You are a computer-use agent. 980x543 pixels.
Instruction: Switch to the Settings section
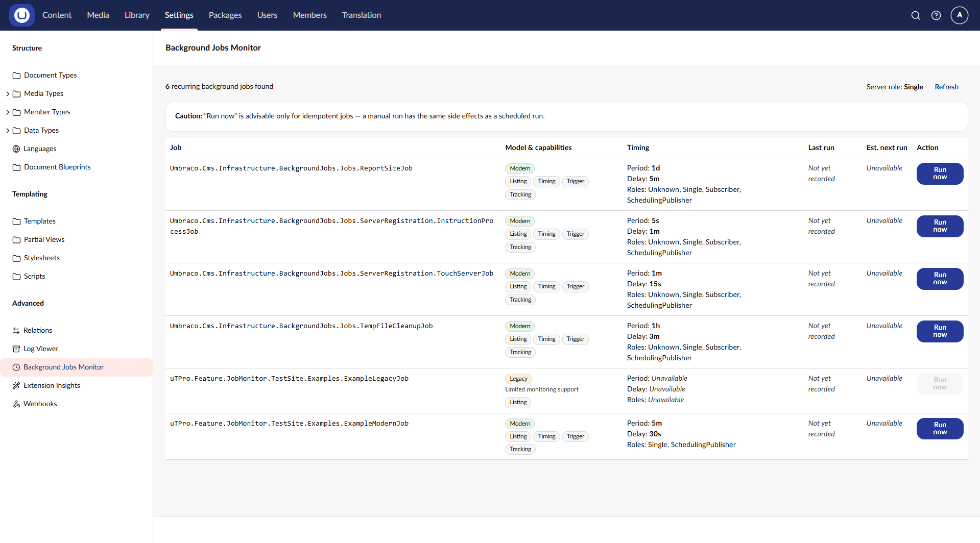(179, 15)
